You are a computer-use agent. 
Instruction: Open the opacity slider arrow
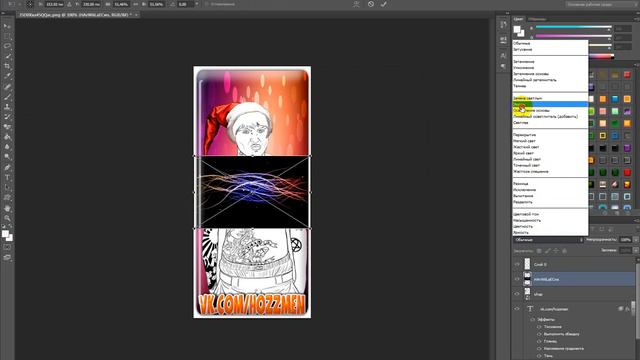[636, 240]
